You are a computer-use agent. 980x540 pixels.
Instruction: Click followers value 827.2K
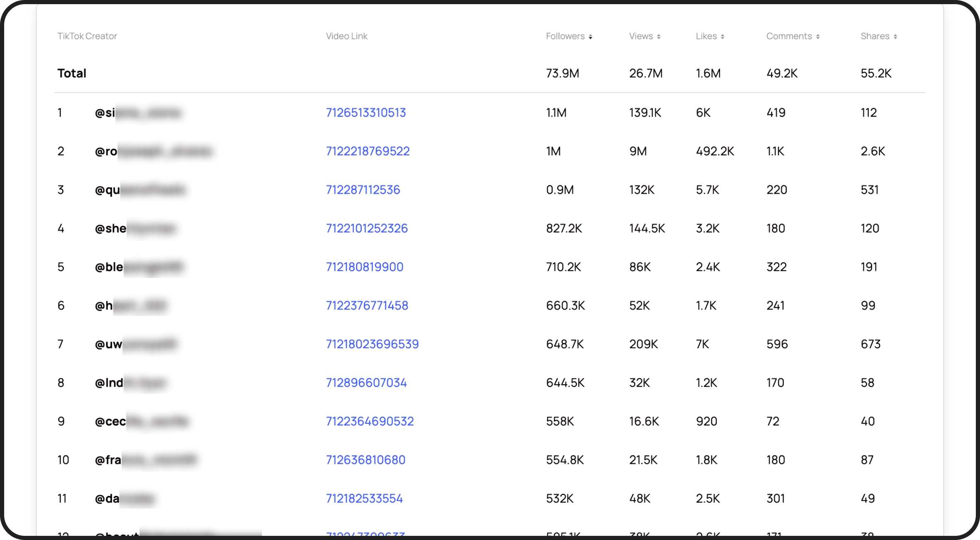[564, 228]
